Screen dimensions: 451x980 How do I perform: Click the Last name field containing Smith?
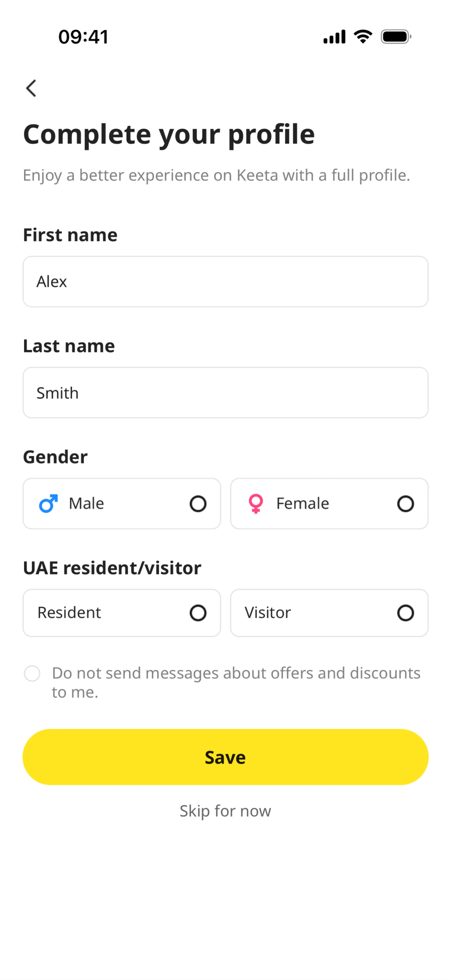click(225, 393)
